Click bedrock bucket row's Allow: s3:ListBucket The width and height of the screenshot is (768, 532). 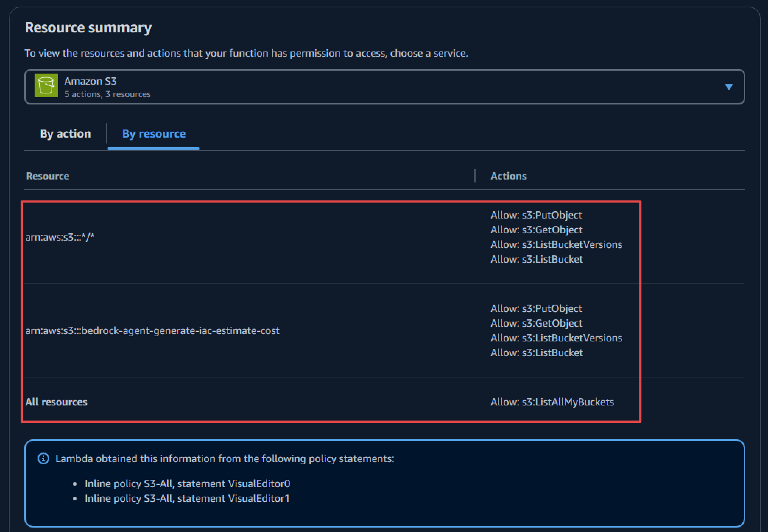coord(536,352)
